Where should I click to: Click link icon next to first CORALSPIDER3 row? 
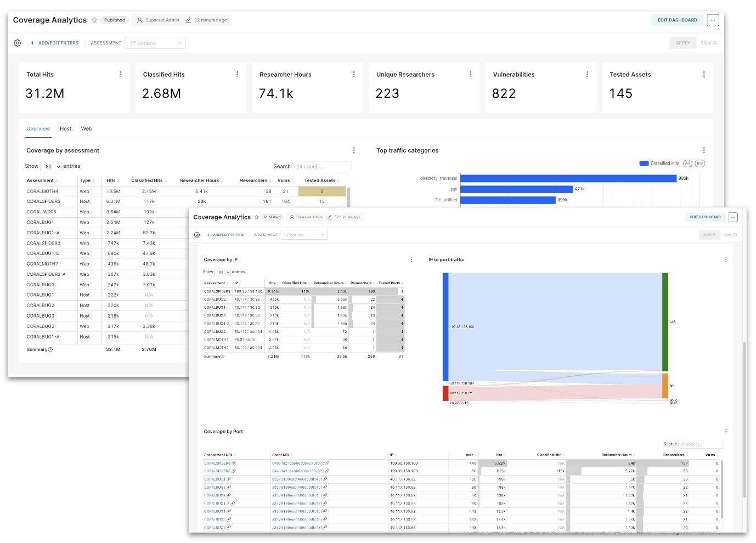pos(234,463)
